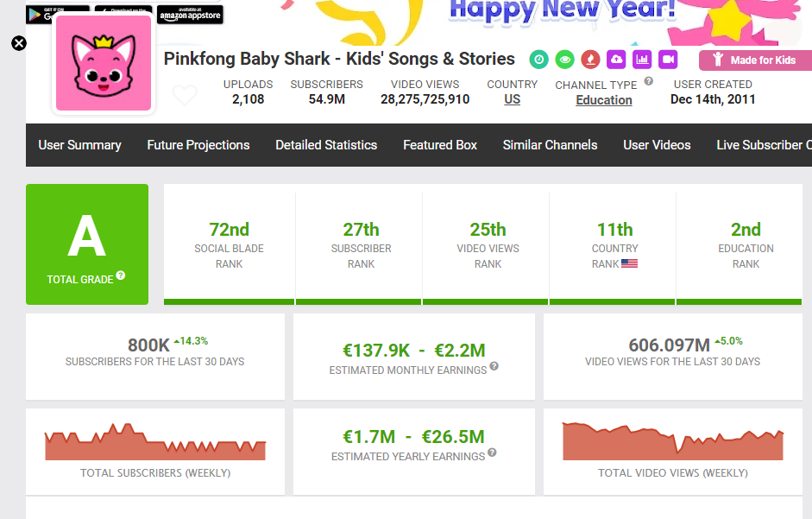Click the green A total grade box
The width and height of the screenshot is (812, 519).
(x=87, y=244)
